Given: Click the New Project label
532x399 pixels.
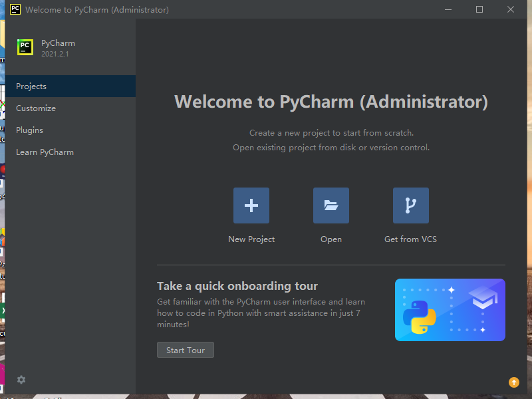Looking at the screenshot, I should [251, 239].
